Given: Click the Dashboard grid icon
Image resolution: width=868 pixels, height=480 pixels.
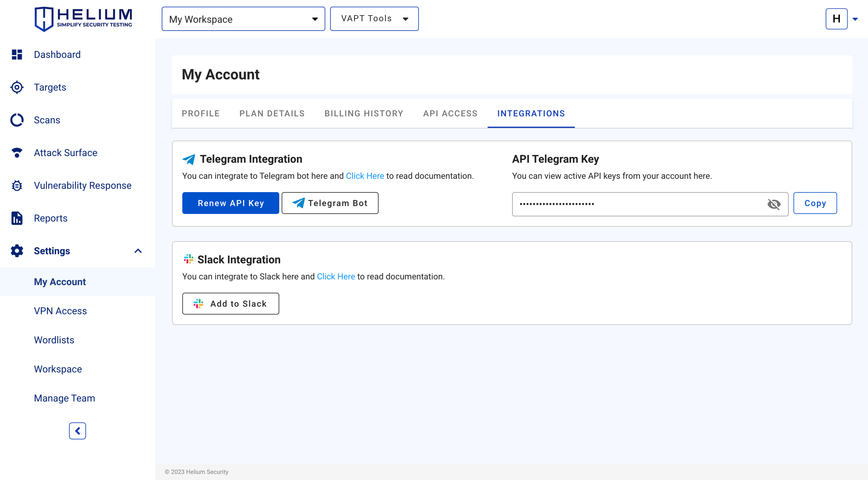Looking at the screenshot, I should point(17,55).
